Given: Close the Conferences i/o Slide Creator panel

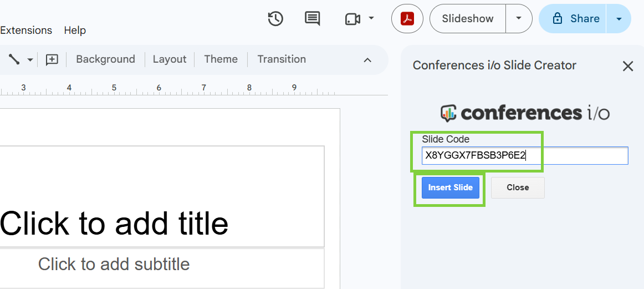Looking at the screenshot, I should point(628,66).
